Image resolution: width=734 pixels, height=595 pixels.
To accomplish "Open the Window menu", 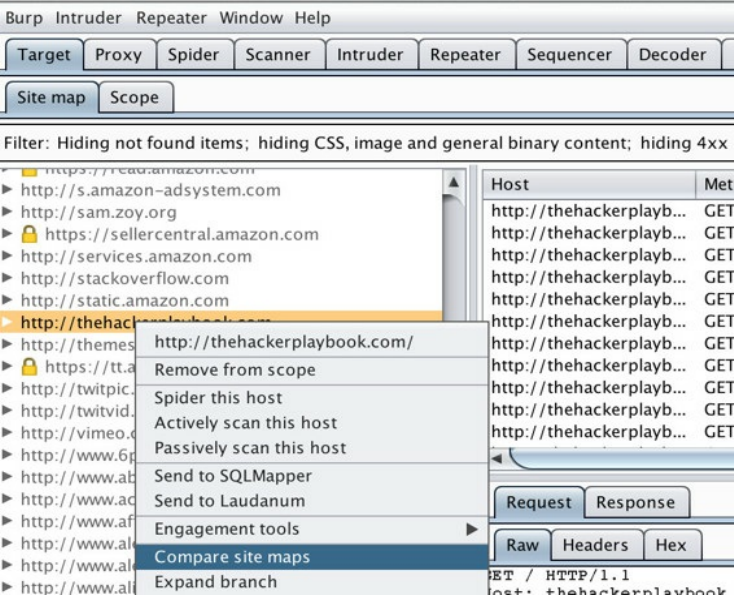I will tap(251, 18).
